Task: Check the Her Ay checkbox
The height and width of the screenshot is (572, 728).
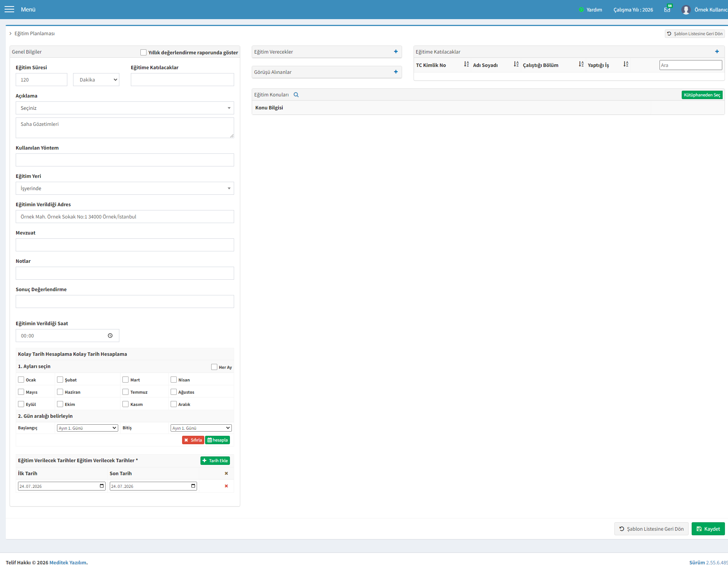Action: click(x=214, y=367)
